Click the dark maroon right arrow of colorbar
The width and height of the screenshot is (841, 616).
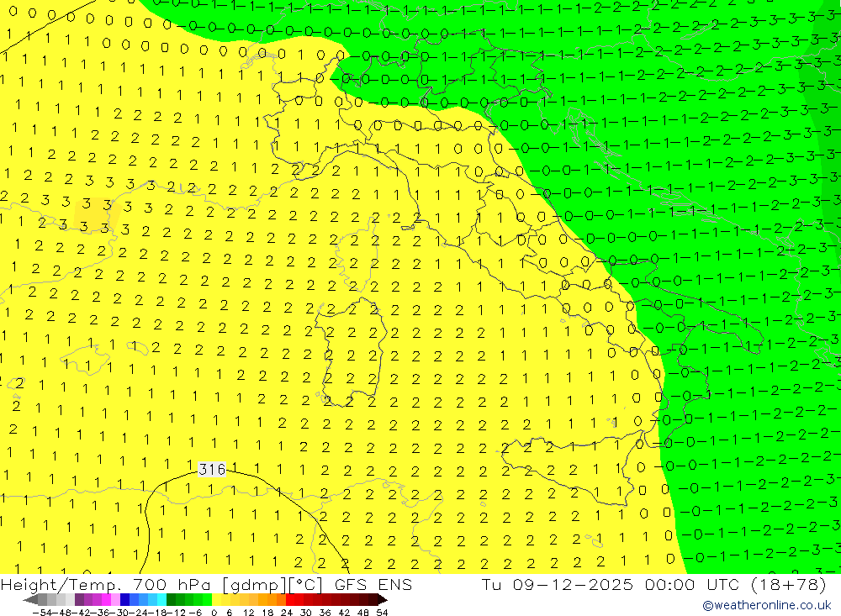tap(383, 600)
